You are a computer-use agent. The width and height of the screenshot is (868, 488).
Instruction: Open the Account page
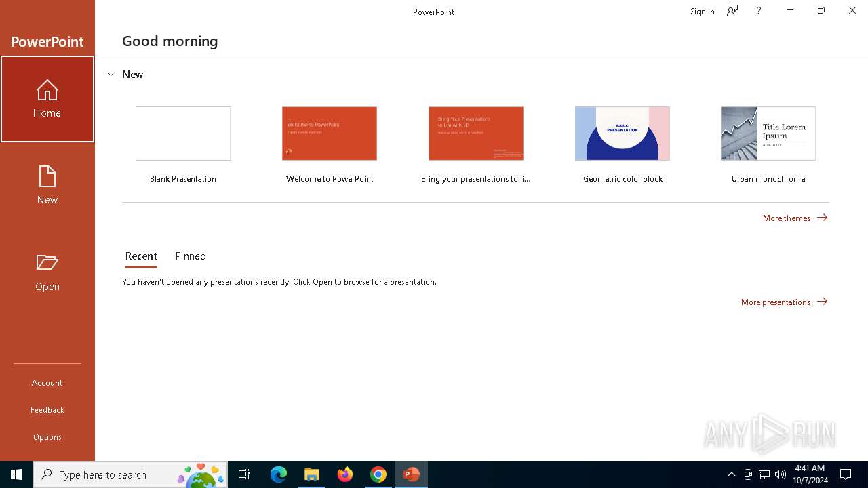click(47, 383)
